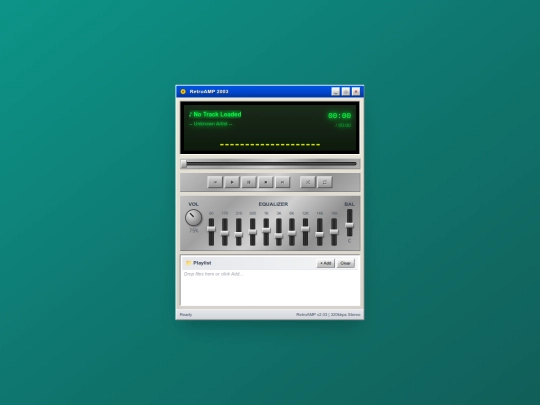Click the status bar version and bitrate text
Image resolution: width=540 pixels, height=405 pixels.
click(328, 314)
